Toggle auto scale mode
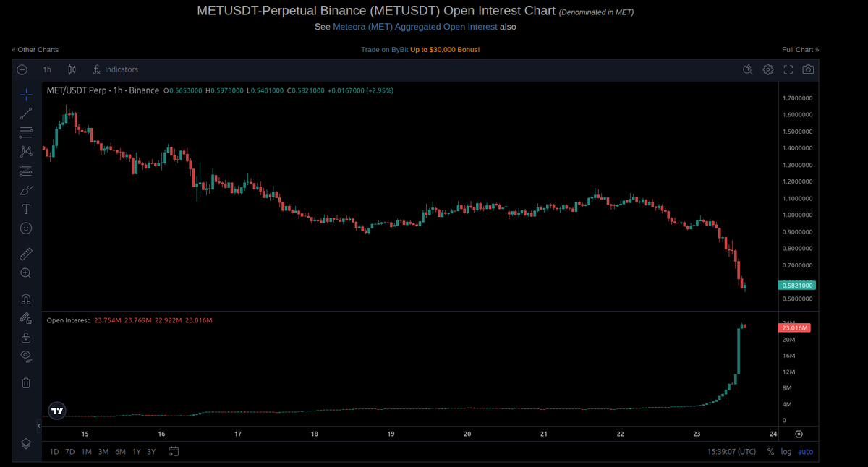 coord(805,452)
